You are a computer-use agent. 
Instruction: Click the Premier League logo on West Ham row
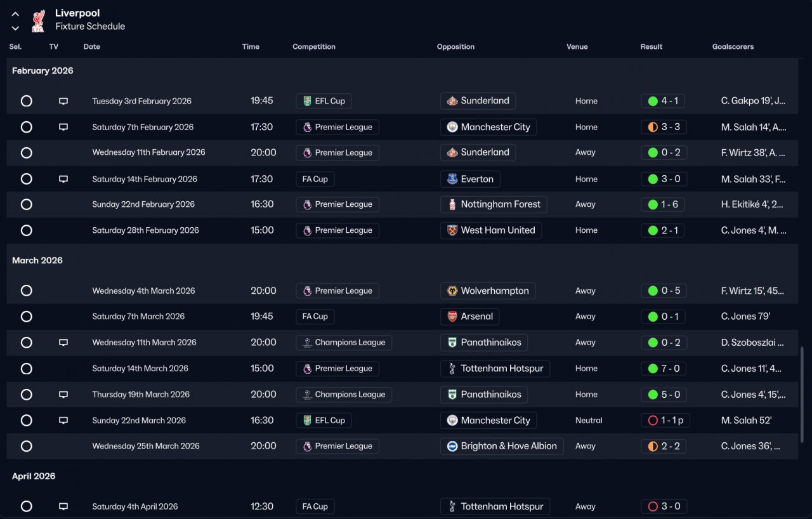pyautogui.click(x=307, y=230)
